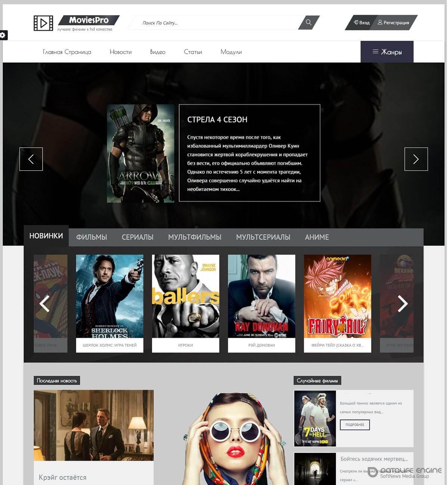Click the hero slider next arrow
Viewport: 448px width, 485px height.
click(416, 159)
